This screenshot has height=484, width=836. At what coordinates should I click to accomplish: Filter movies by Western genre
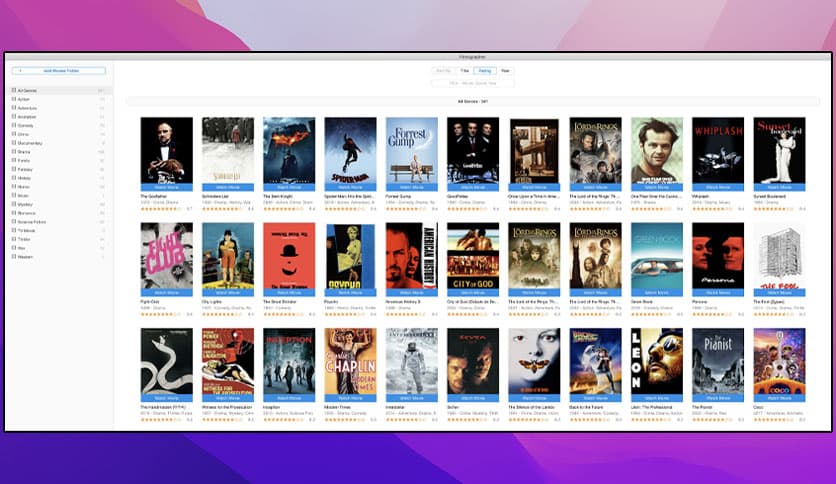tap(58, 256)
